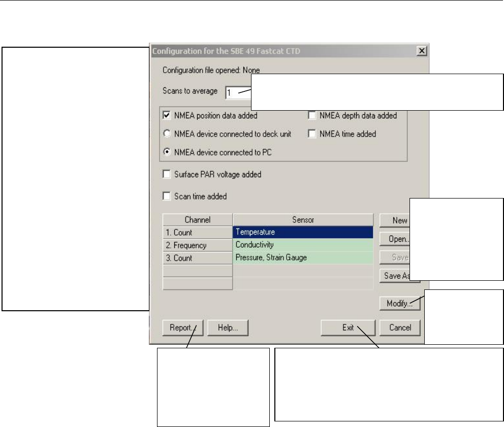Select the Temperature sensor row
Screen dimensions: 504x427
pos(303,232)
